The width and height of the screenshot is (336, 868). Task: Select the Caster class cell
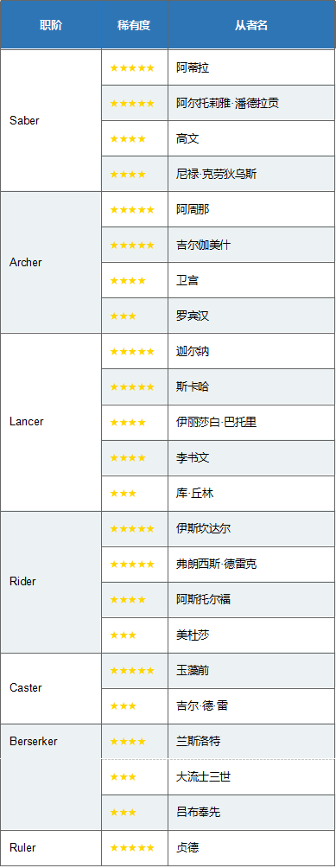pos(51,688)
